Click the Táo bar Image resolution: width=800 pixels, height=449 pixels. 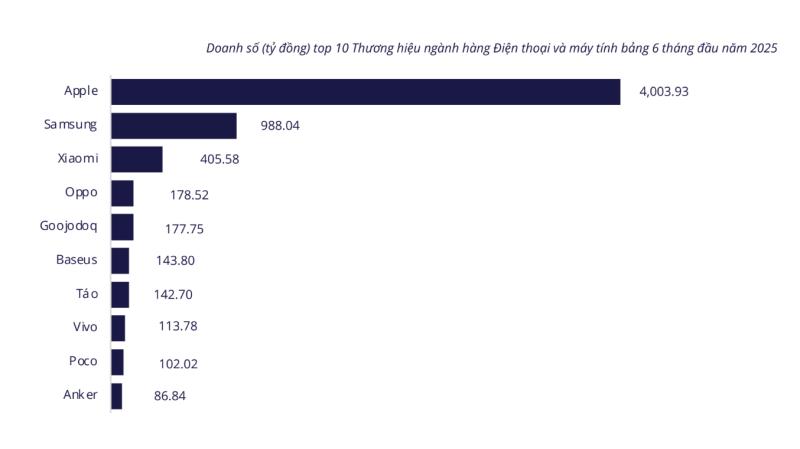120,294
